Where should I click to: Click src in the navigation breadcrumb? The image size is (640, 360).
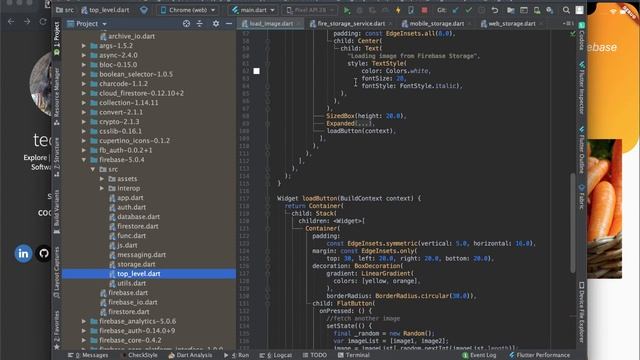(65, 10)
